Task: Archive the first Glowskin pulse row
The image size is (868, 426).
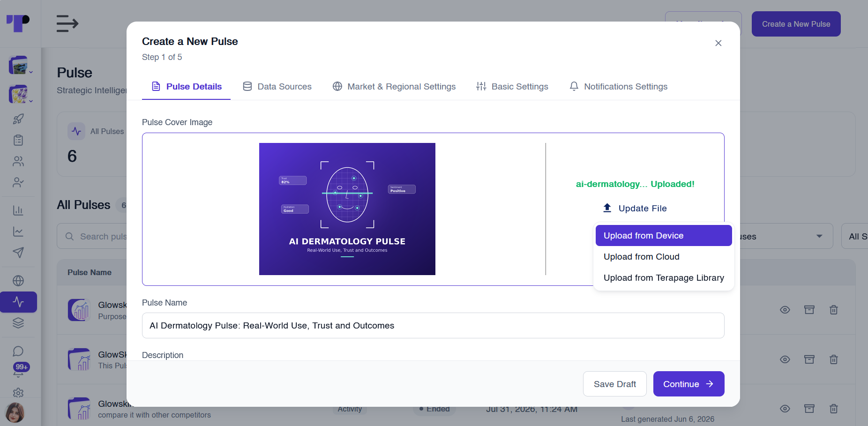Action: click(x=809, y=310)
